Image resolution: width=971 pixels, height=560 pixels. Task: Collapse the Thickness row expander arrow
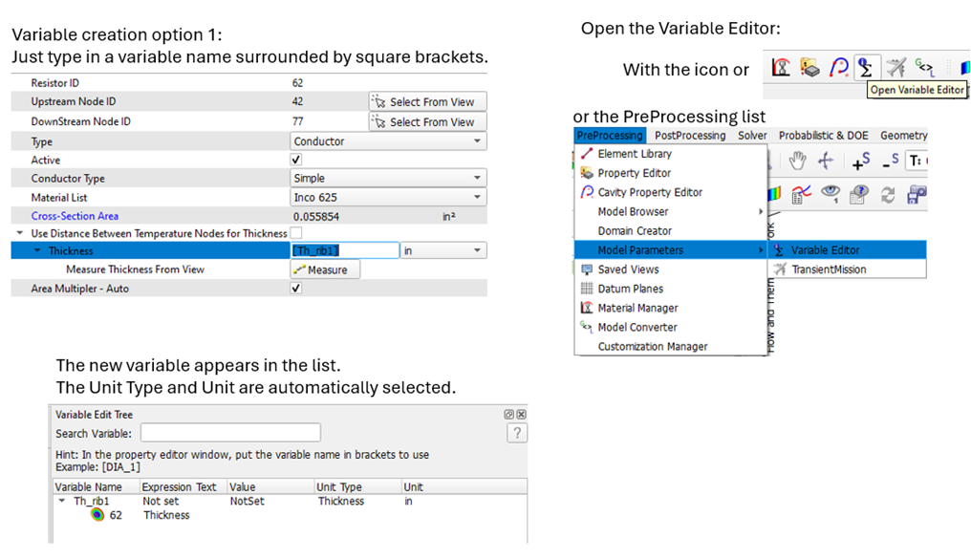pyautogui.click(x=37, y=250)
